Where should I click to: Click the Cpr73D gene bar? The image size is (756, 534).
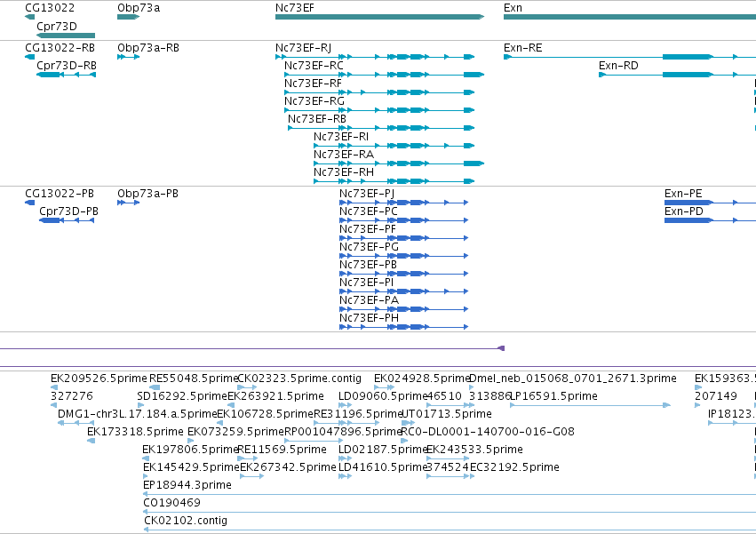click(66, 36)
